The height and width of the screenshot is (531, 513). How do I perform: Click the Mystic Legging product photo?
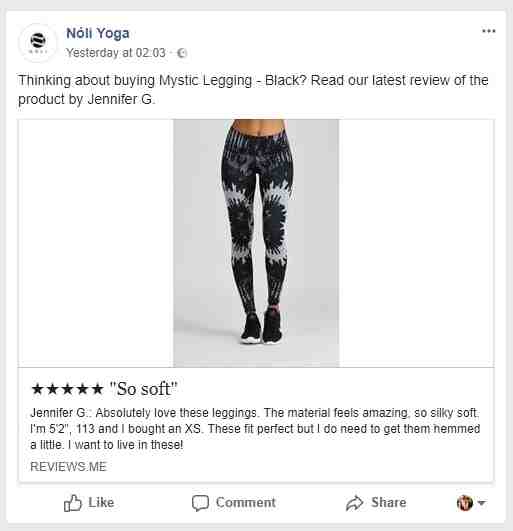pos(256,243)
